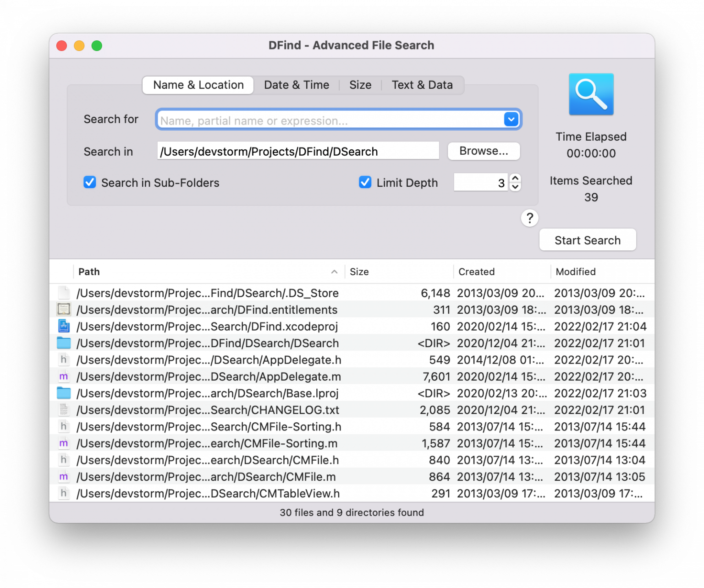This screenshot has height=588, width=704.
Task: Toggle sort order using Path column chevron
Action: pos(334,272)
